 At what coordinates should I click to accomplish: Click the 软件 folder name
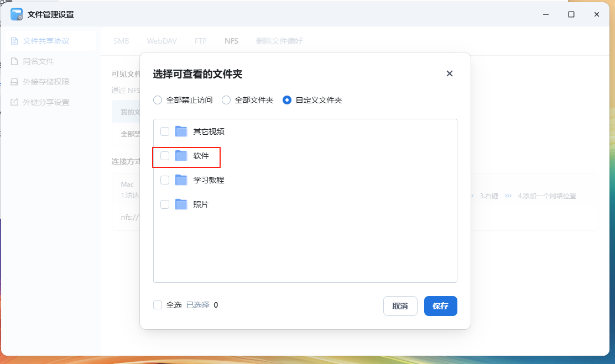(201, 156)
